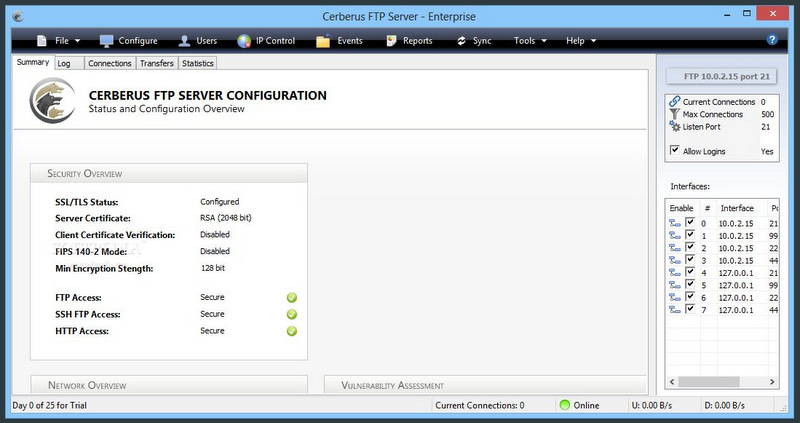Switch to the Transfers tab
Screen dimensions: 800x423
[157, 63]
